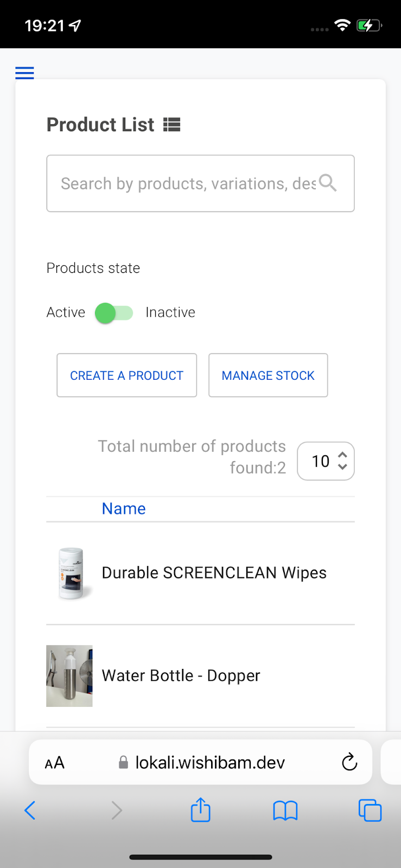Open the Durable SCREENCLEAN Wipes thumbnail
This screenshot has width=401, height=868.
click(70, 573)
